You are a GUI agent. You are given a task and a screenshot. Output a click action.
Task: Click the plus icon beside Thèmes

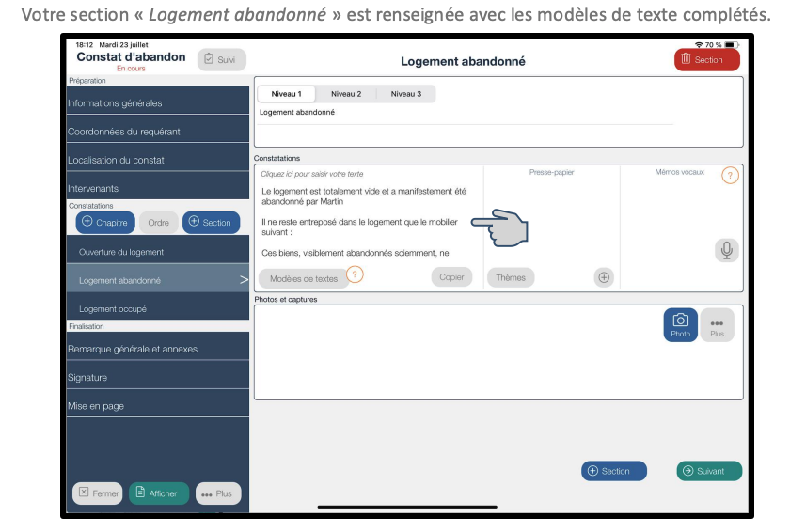pos(604,277)
